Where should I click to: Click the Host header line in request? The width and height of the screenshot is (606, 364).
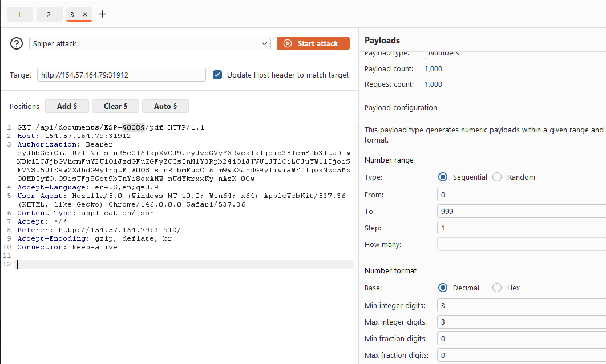pyautogui.click(x=74, y=136)
